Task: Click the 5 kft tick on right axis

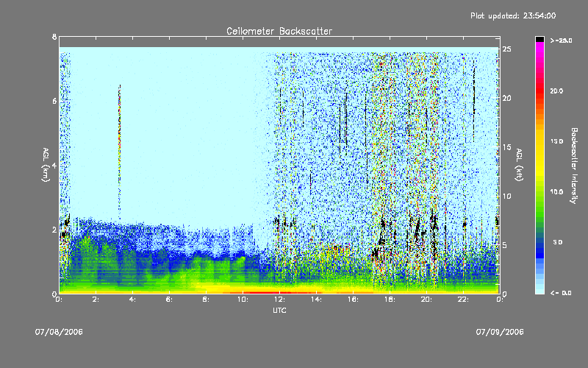Action: click(505, 245)
